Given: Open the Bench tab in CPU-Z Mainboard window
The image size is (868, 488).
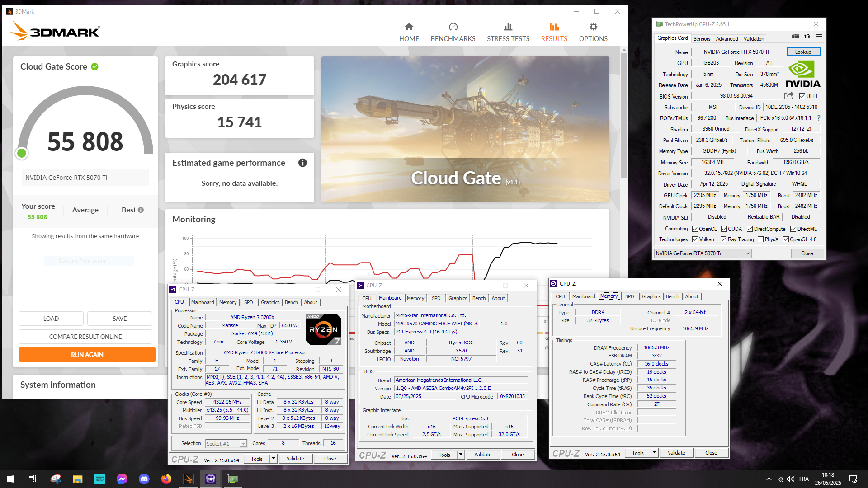Looking at the screenshot, I should click(479, 298).
